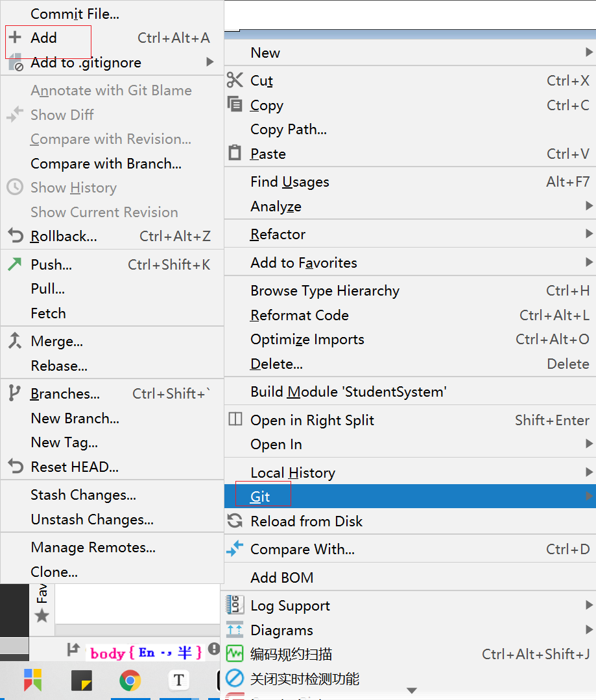Expand the New submenu arrow

tap(589, 52)
